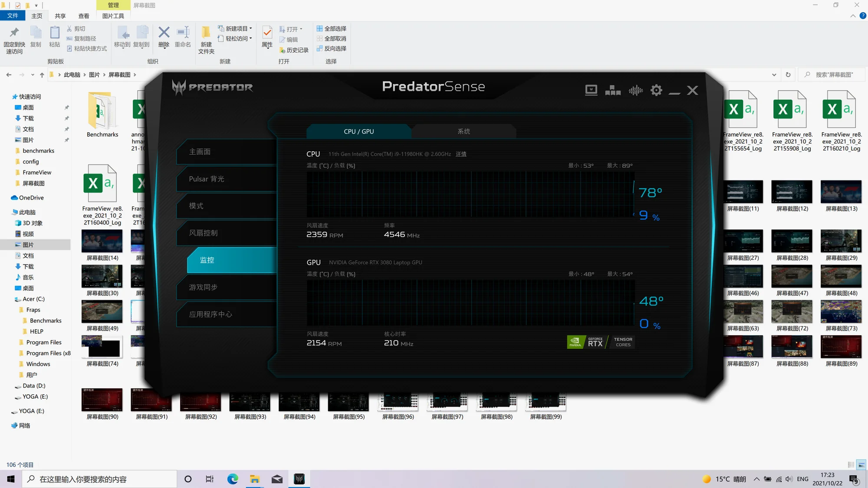Screen dimensions: 868x488
Task: Open 风扇控制 section
Action: click(227, 233)
